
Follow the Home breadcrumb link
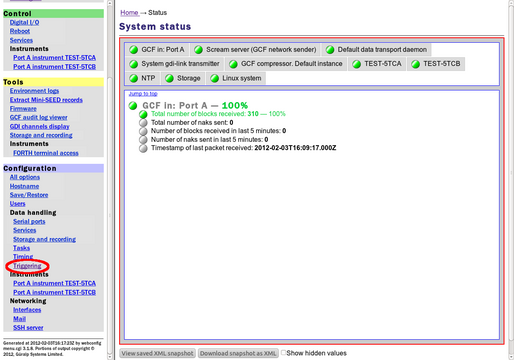click(x=129, y=13)
